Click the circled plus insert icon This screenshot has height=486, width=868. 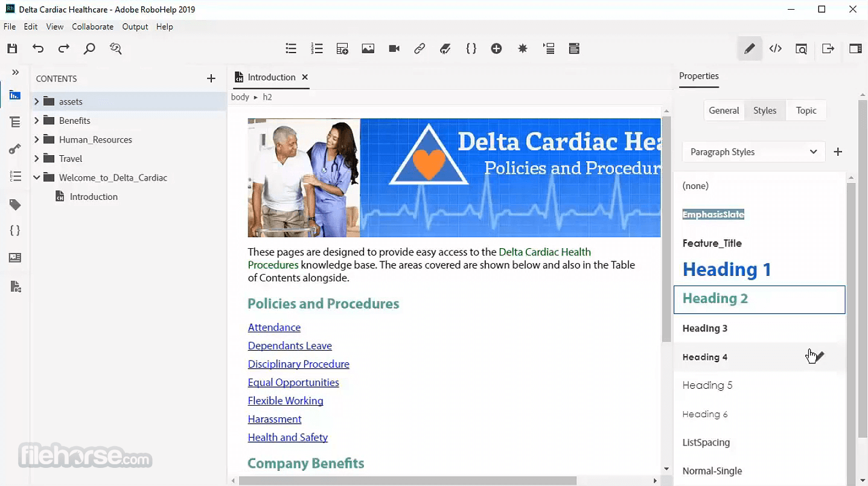tap(497, 49)
